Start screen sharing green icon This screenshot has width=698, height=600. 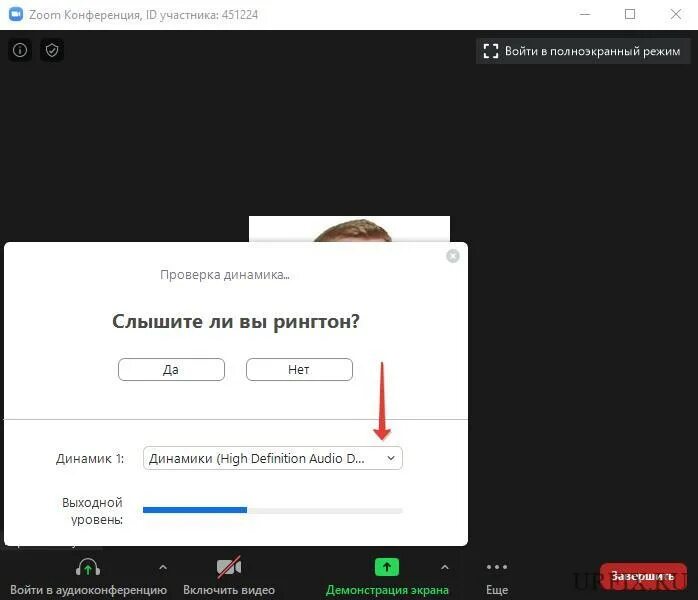387,567
